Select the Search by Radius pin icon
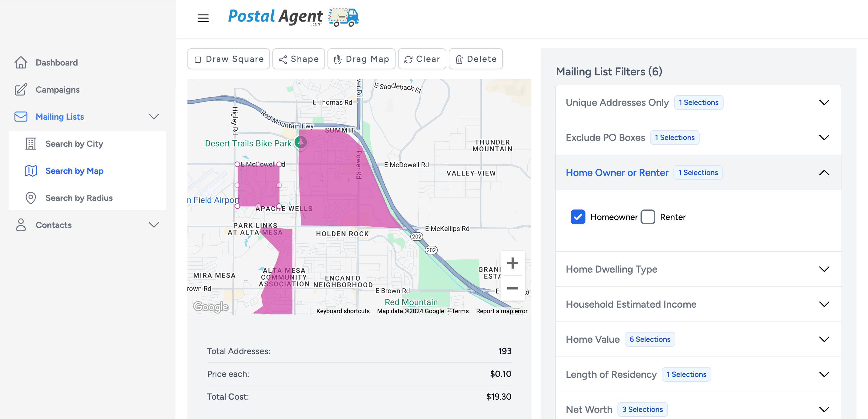The height and width of the screenshot is (419, 868). tap(31, 198)
